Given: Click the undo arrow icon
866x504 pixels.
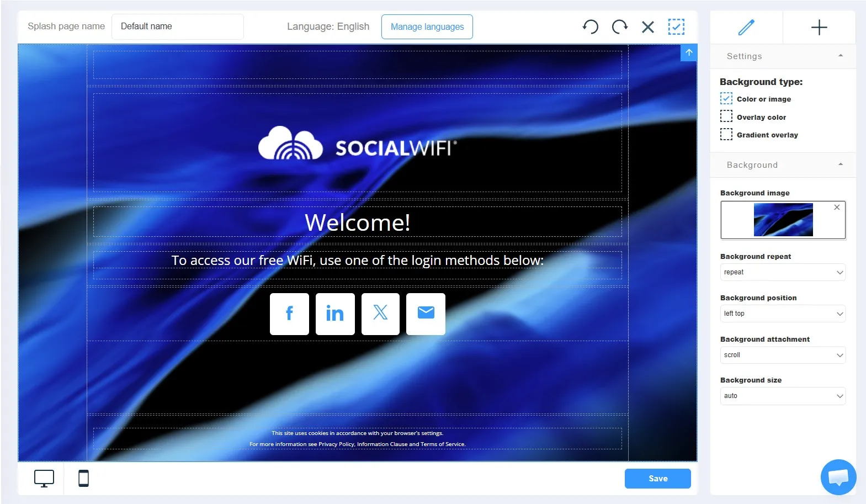Looking at the screenshot, I should coord(591,26).
